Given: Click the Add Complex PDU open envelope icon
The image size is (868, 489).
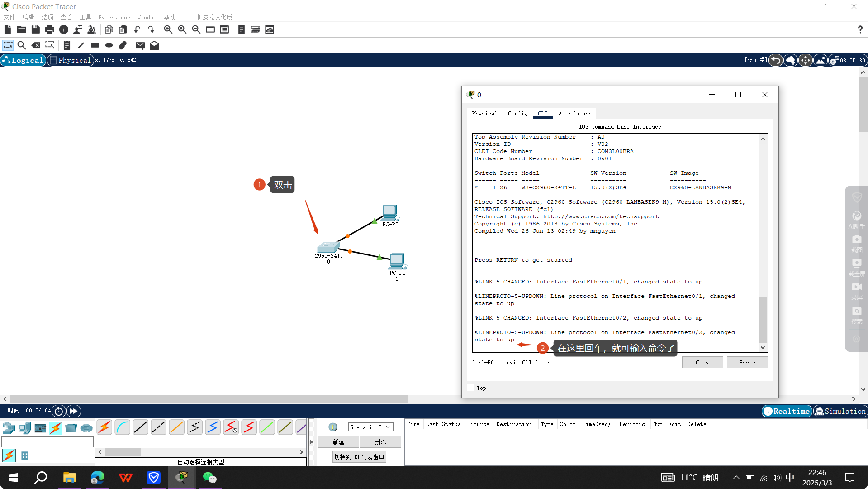Looking at the screenshot, I should tap(154, 45).
